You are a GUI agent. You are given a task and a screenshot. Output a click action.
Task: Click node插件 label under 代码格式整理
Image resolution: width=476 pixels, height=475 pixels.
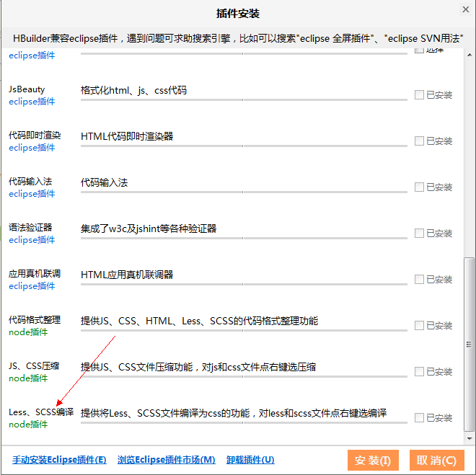[x=28, y=332]
